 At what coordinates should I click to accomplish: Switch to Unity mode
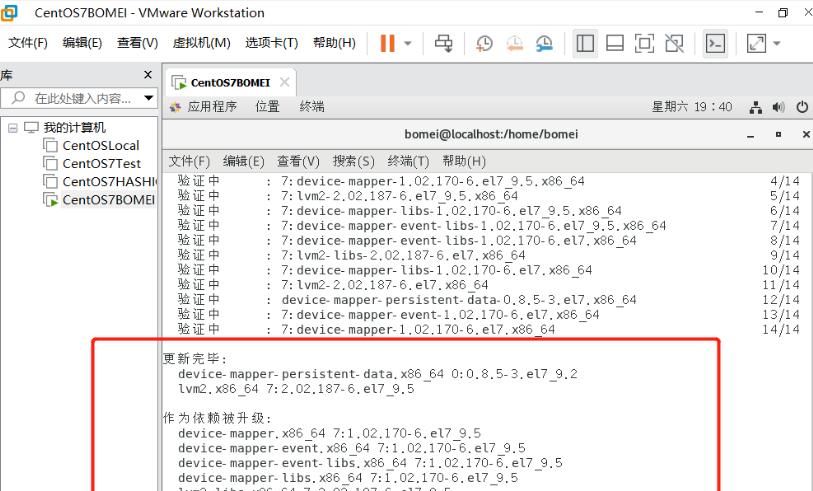(674, 44)
